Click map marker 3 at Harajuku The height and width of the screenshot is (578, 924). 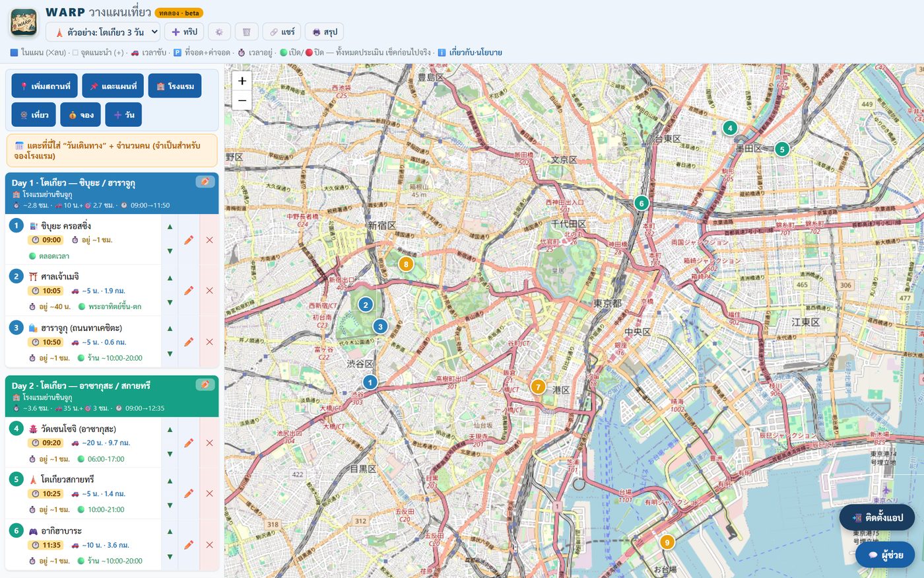380,326
